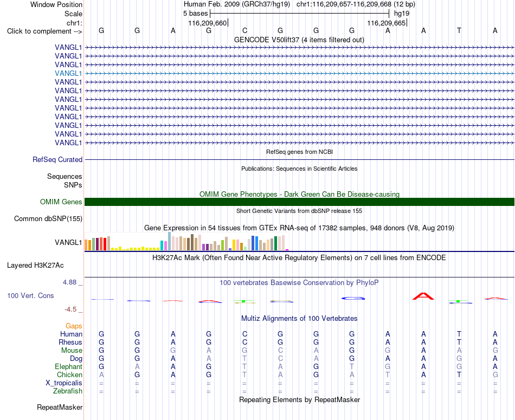Image resolution: width=515 pixels, height=420 pixels.
Task: Click the orange 'Gaps' label
Action: (x=74, y=326)
